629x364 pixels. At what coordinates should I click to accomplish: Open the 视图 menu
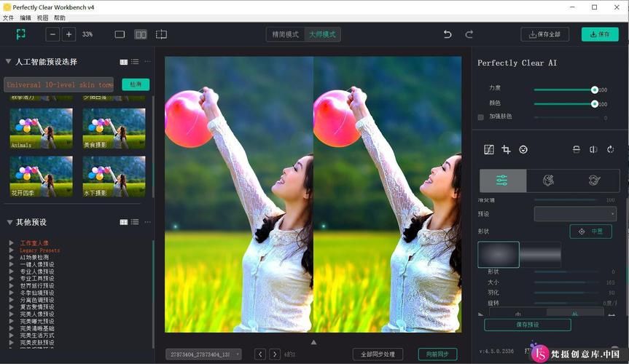[42, 18]
